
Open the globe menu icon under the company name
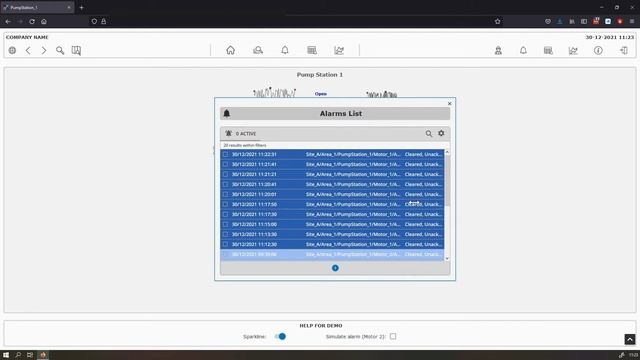click(x=12, y=50)
